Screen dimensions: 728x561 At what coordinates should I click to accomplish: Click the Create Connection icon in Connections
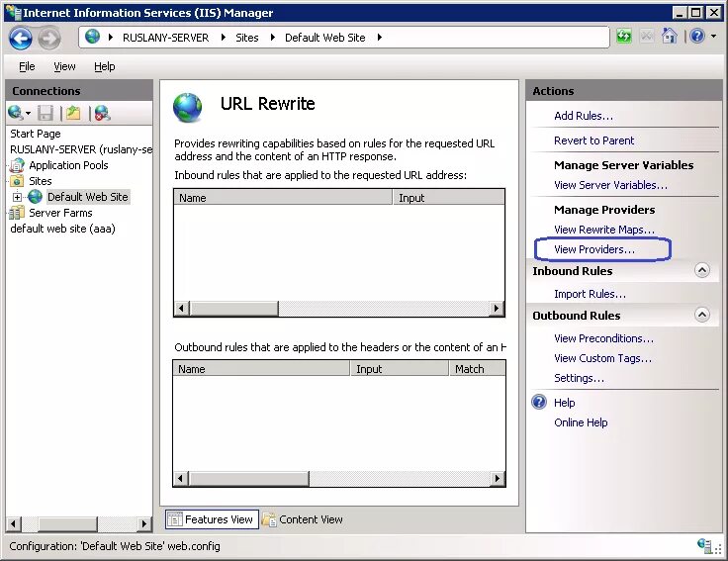pyautogui.click(x=15, y=113)
